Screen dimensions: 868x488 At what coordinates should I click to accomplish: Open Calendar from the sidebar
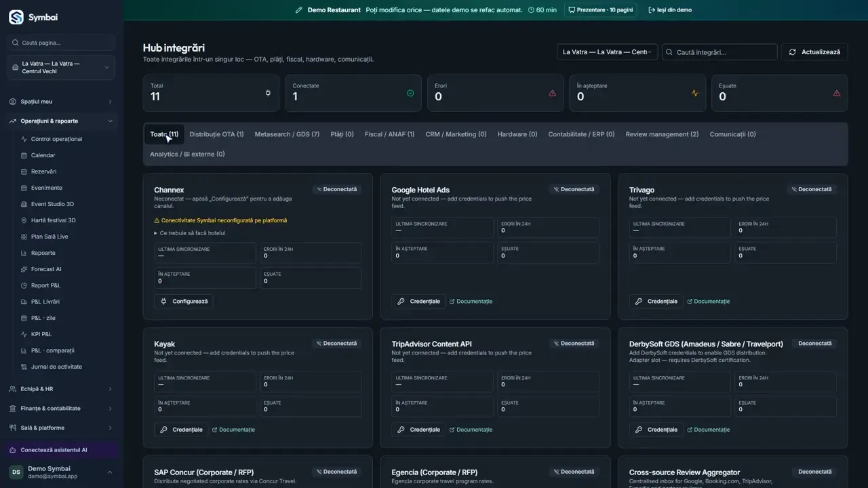[43, 155]
